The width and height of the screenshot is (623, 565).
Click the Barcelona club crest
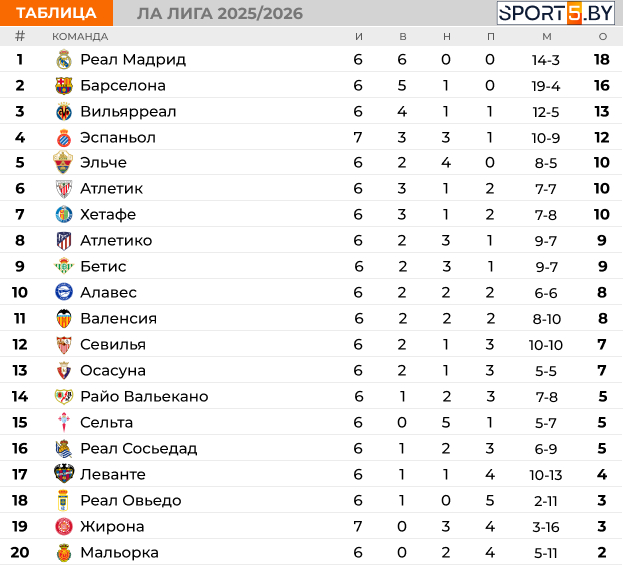(64, 85)
